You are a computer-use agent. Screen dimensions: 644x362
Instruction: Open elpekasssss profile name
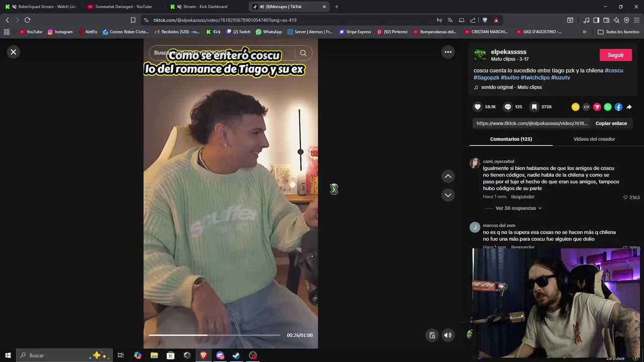(x=509, y=52)
